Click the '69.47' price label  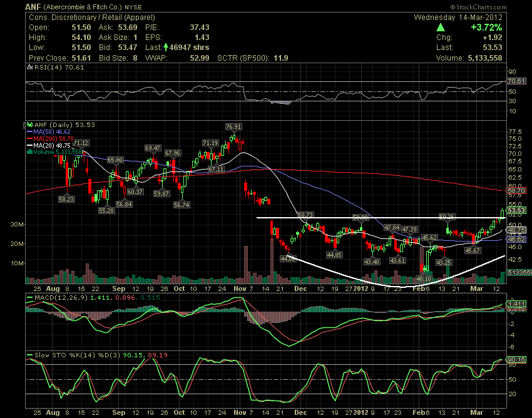coord(153,148)
